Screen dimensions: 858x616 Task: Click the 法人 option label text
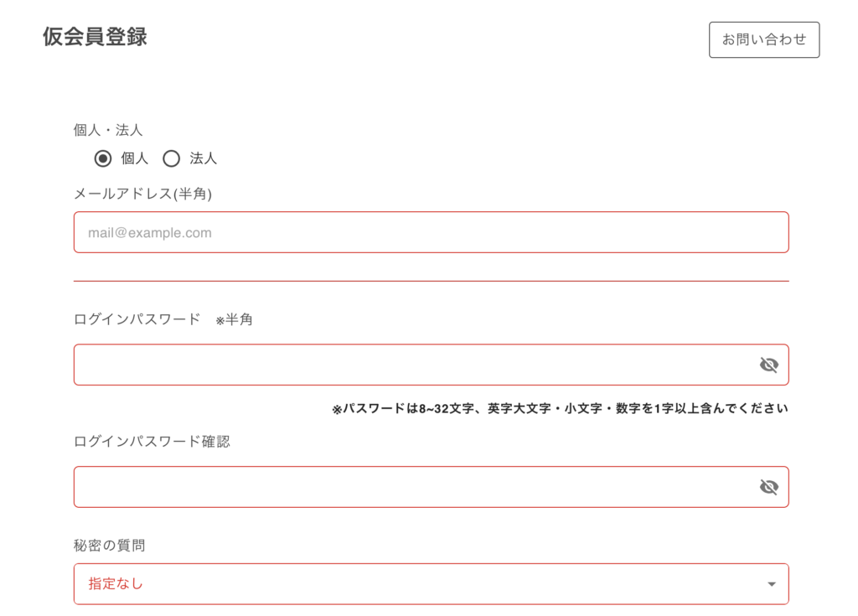point(203,158)
